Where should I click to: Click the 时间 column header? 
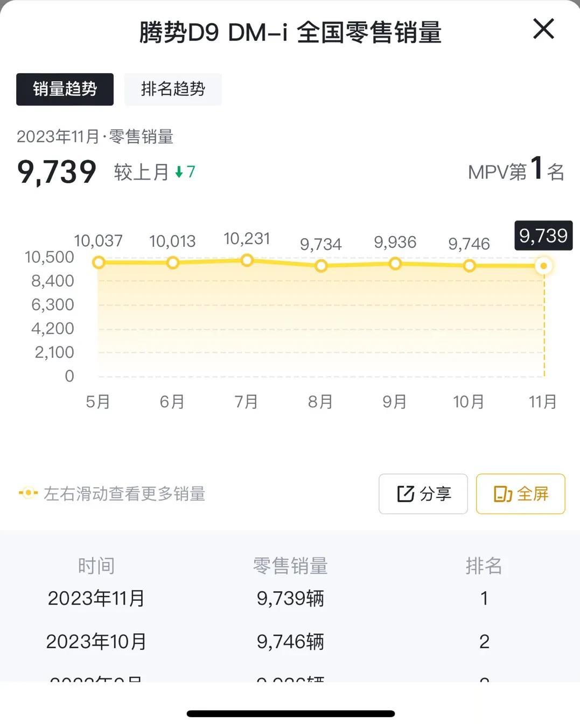[96, 566]
